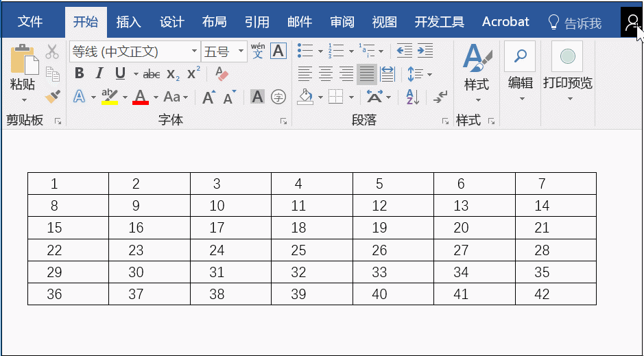Toggle superscript formatting
644x356 pixels.
point(193,73)
